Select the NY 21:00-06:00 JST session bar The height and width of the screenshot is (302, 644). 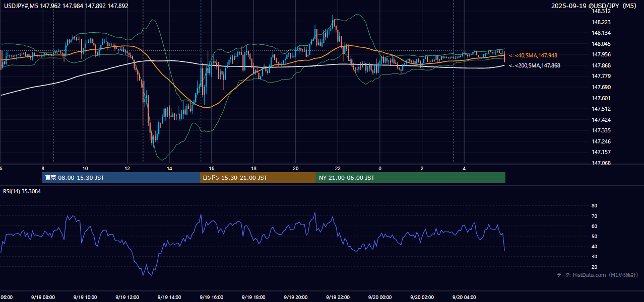click(411, 178)
